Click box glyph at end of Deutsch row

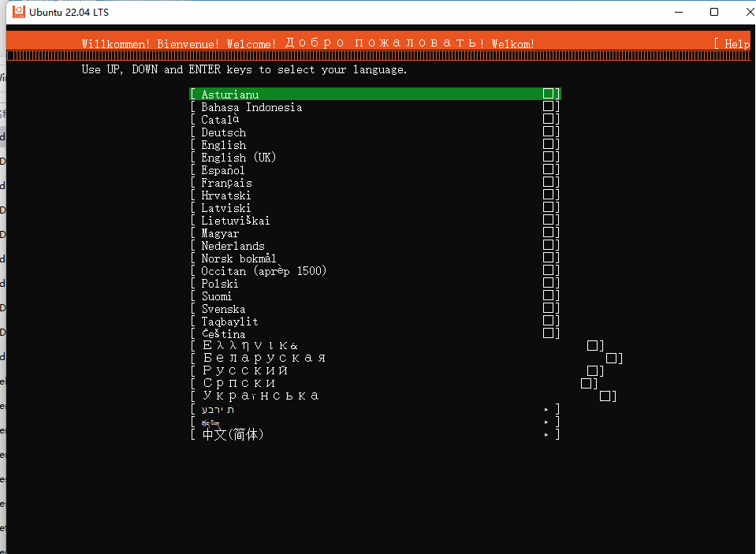548,131
